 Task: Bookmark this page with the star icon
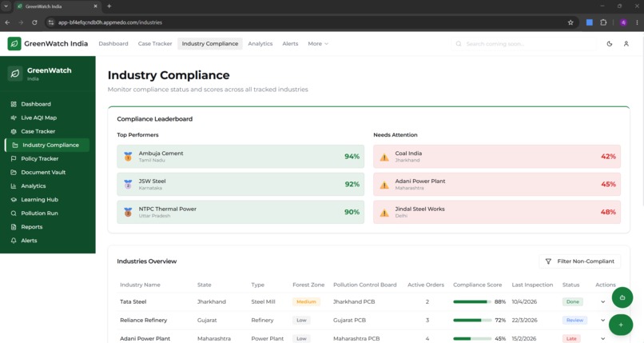point(570,22)
